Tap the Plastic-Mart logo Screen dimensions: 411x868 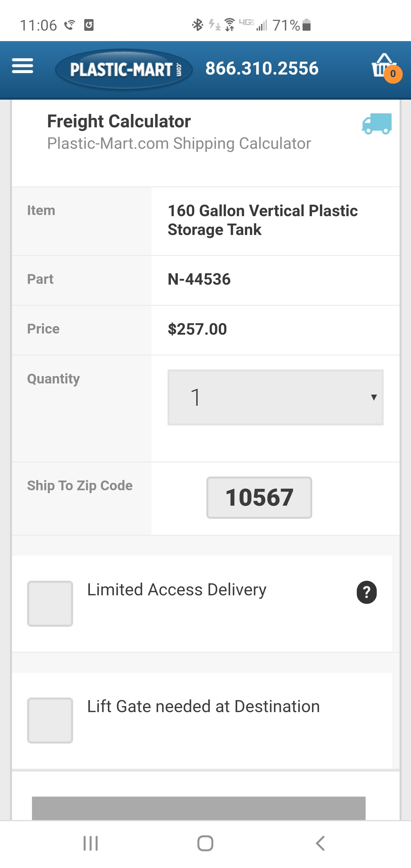click(x=124, y=69)
